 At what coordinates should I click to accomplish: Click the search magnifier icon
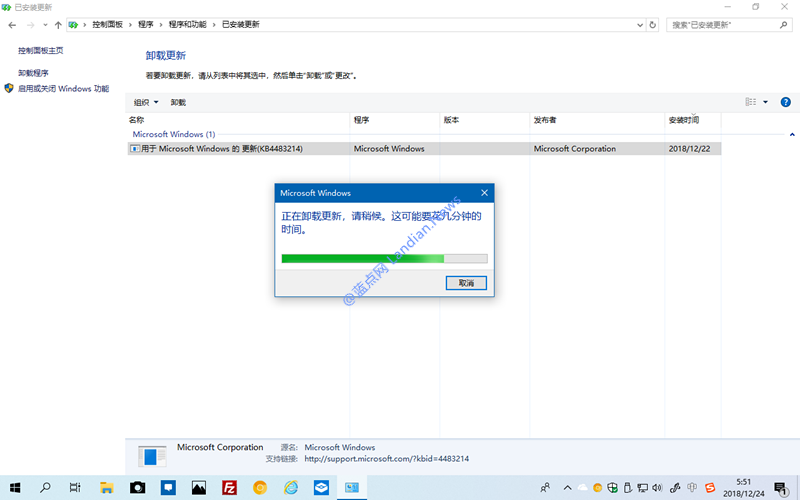pos(784,25)
